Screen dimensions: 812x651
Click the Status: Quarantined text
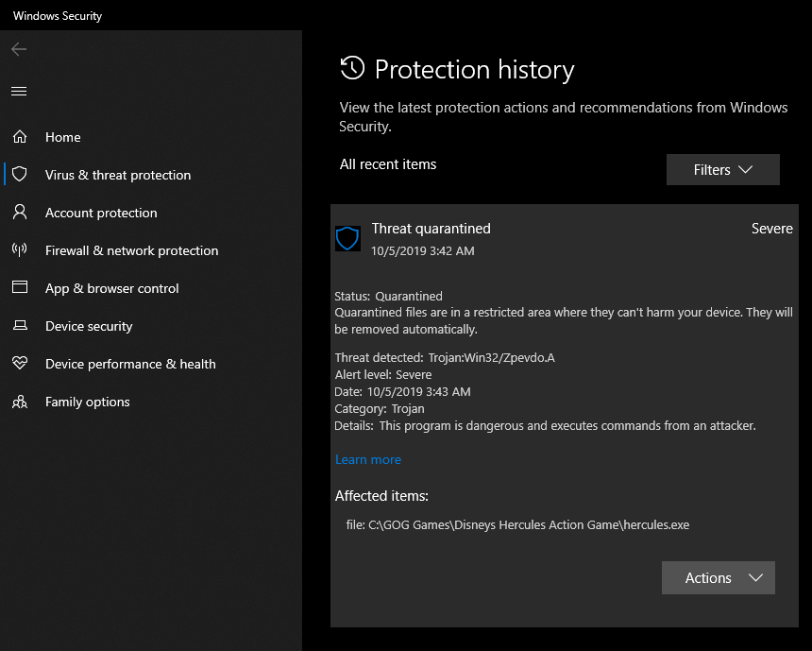(x=388, y=297)
